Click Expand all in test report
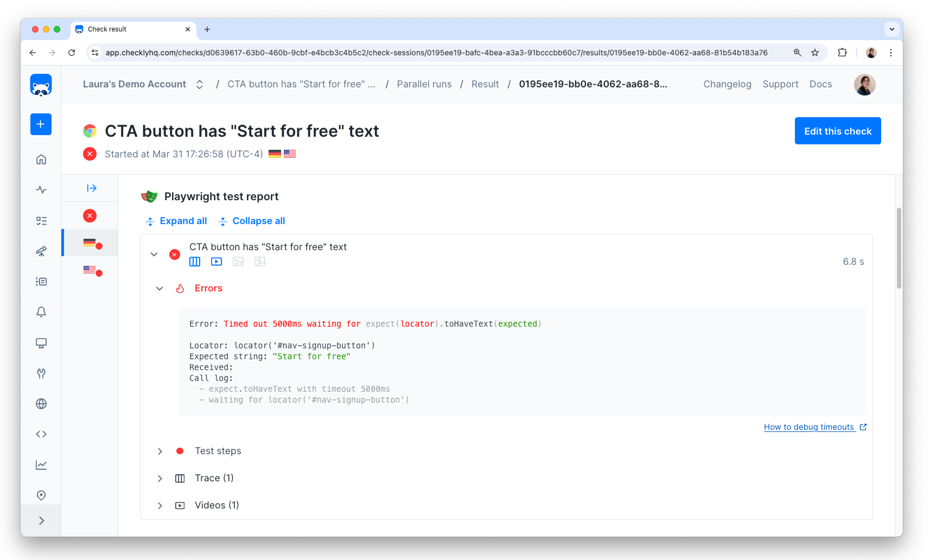 point(177,221)
